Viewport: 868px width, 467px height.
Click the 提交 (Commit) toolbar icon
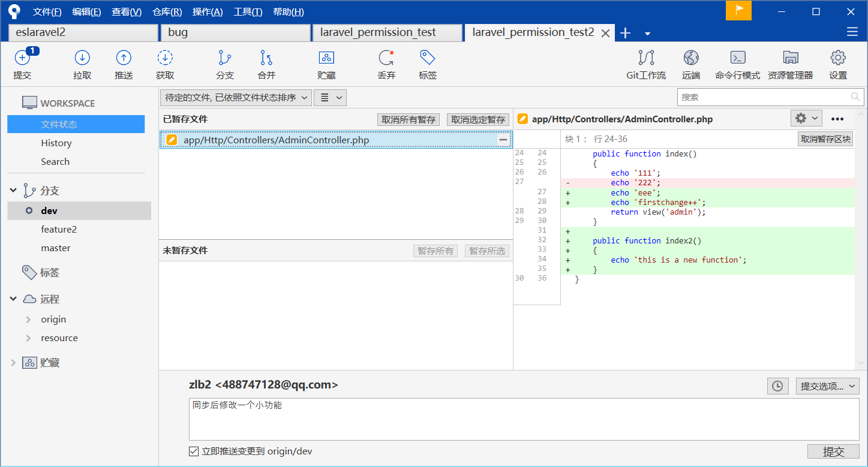click(22, 58)
